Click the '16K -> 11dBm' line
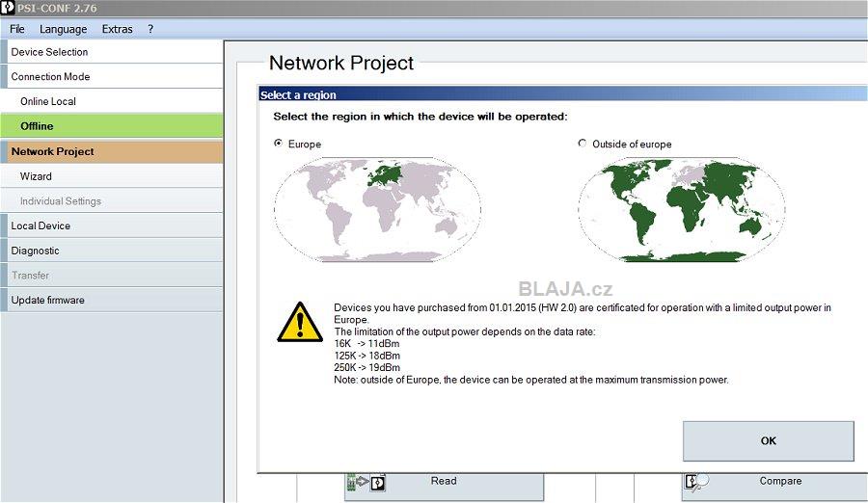868x503 pixels. (x=366, y=344)
